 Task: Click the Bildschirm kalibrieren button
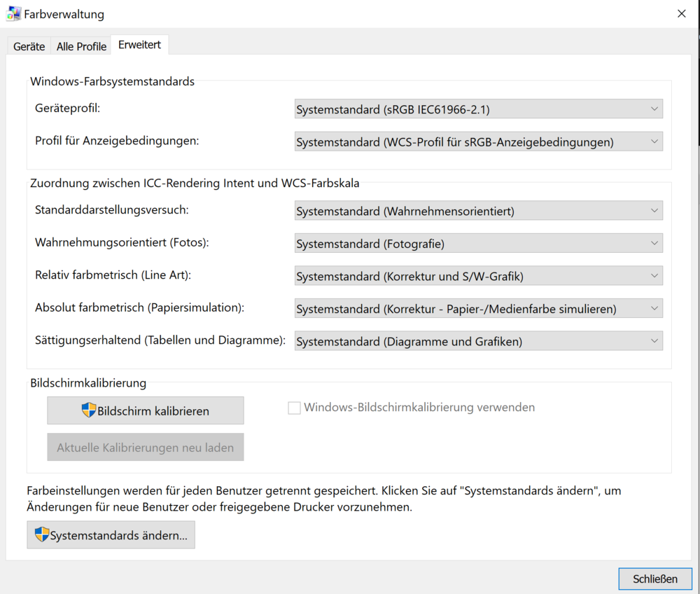click(146, 410)
